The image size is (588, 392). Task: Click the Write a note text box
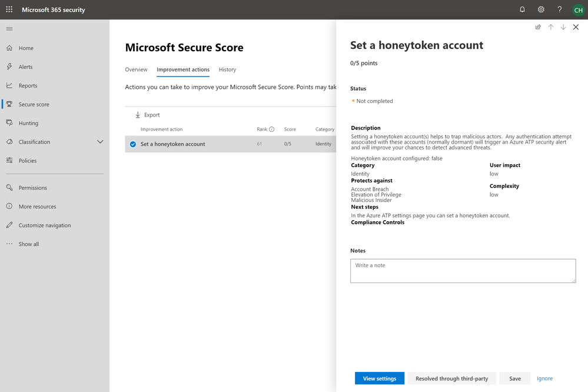pyautogui.click(x=462, y=271)
